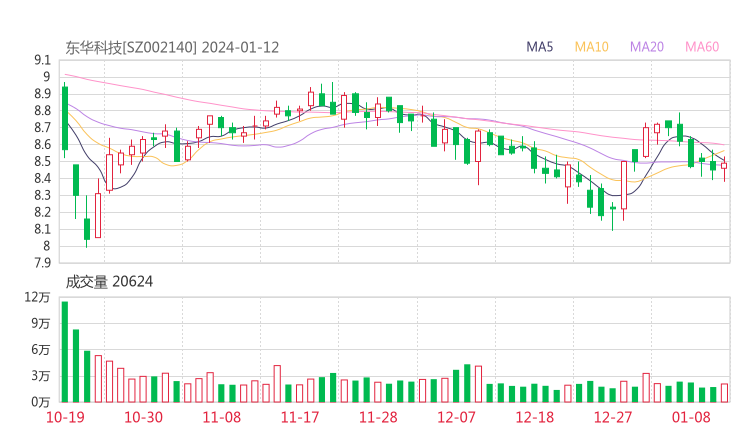Click the 11-08 date axis label
Viewport: 740px width, 440px height.
click(221, 417)
